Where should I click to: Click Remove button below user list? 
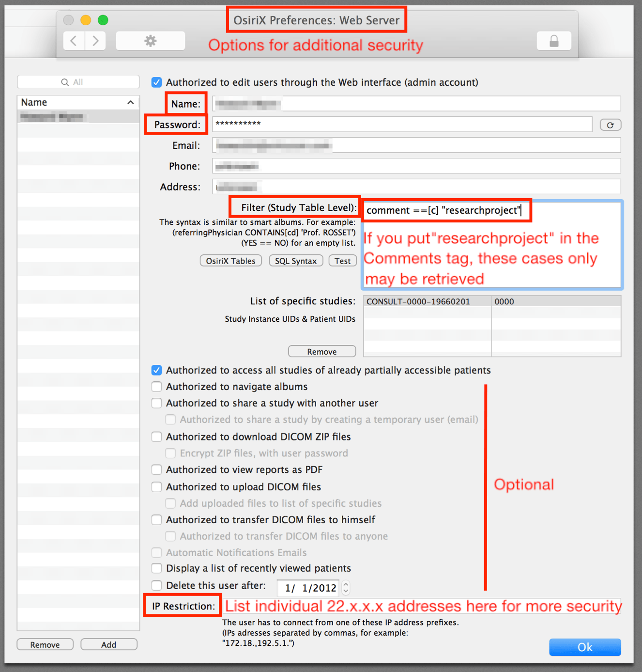(x=45, y=644)
